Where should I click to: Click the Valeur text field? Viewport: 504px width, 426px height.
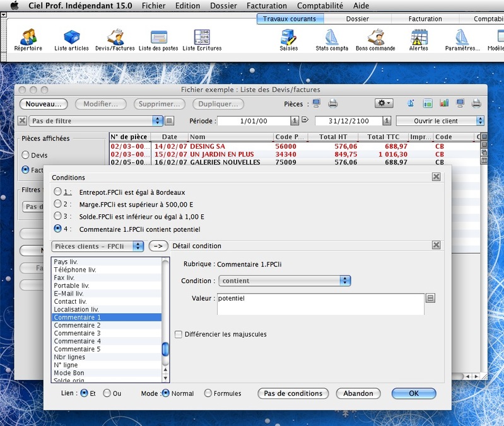(320, 304)
